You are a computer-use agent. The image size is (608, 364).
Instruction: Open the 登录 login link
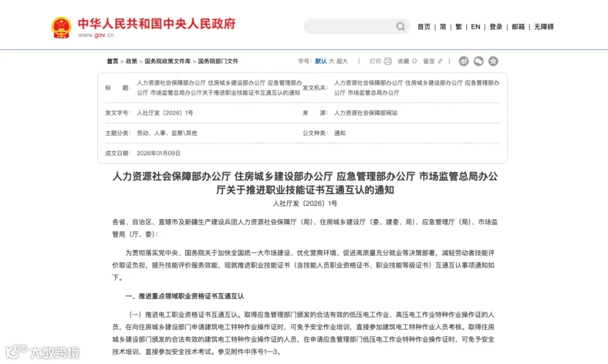click(x=496, y=27)
